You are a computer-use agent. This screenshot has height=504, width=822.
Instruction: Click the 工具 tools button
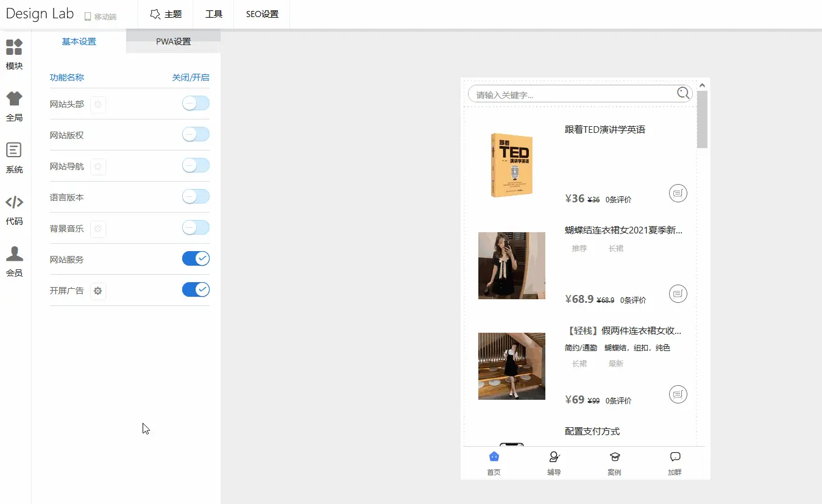coord(214,14)
